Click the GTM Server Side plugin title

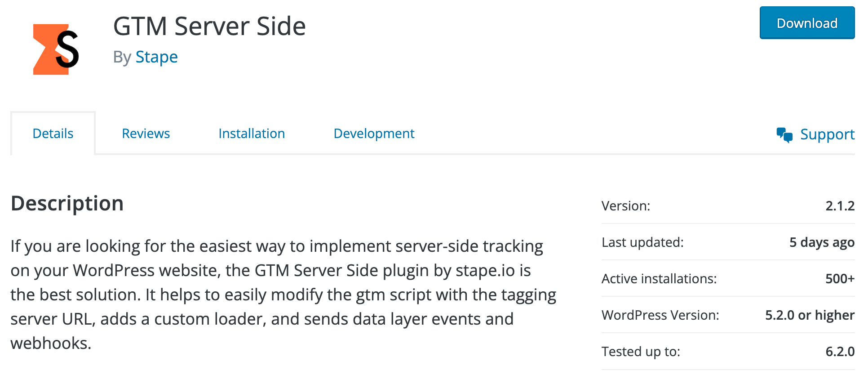coord(209,26)
